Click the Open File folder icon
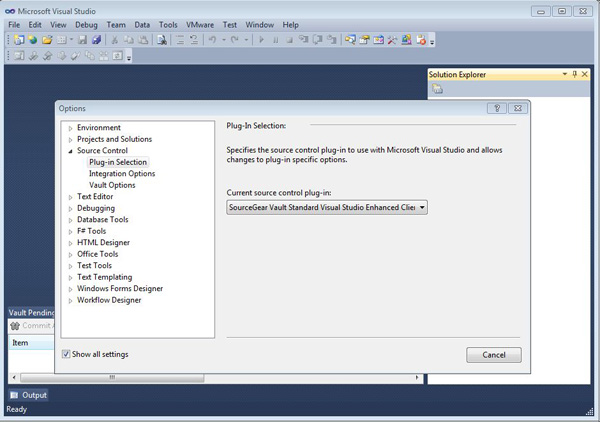600x422 pixels. (x=47, y=40)
